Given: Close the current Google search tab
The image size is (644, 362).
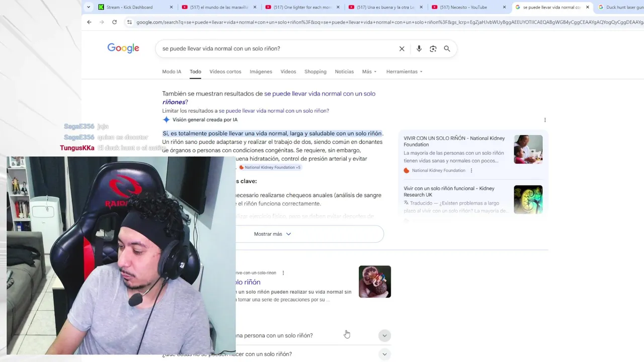Looking at the screenshot, I should pyautogui.click(x=587, y=7).
